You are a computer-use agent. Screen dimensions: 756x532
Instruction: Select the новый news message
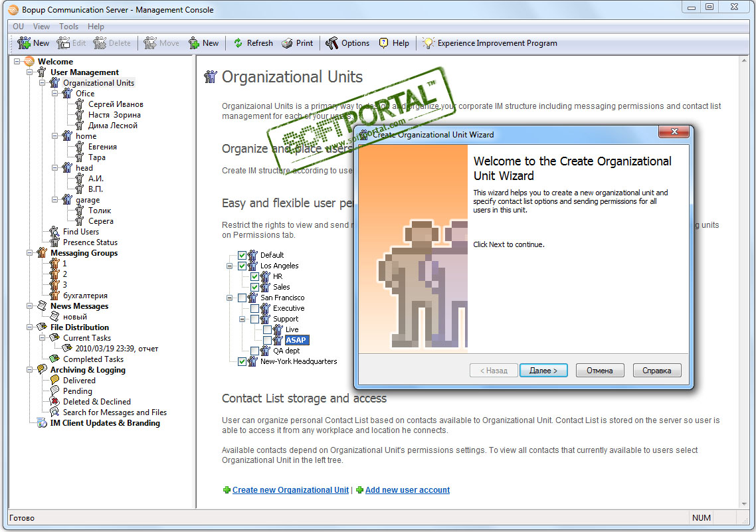click(x=75, y=317)
